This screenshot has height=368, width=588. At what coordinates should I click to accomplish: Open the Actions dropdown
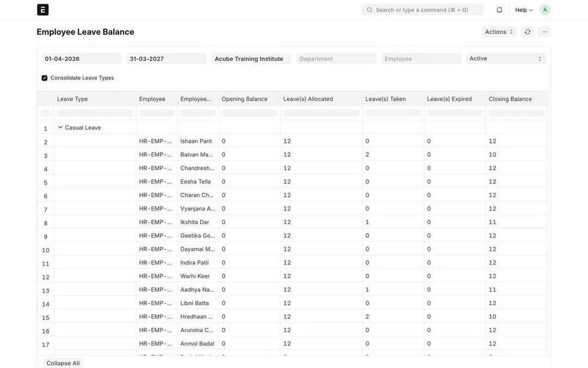click(499, 32)
